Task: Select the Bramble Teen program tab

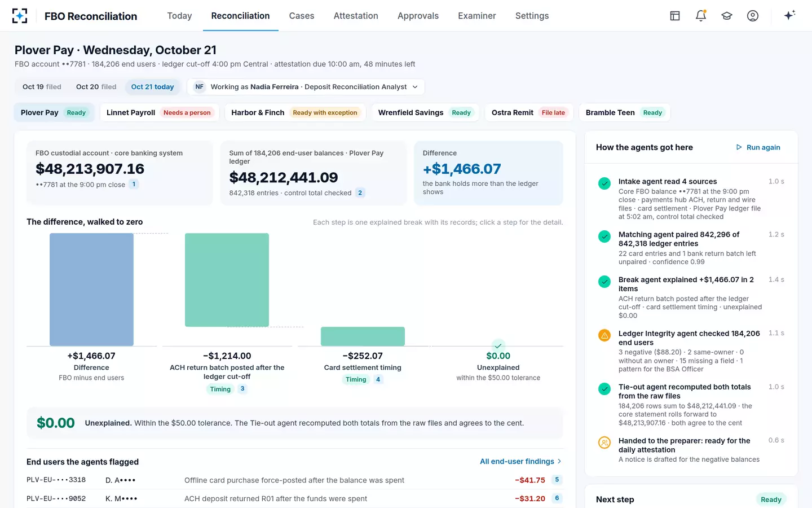Action: [625, 112]
